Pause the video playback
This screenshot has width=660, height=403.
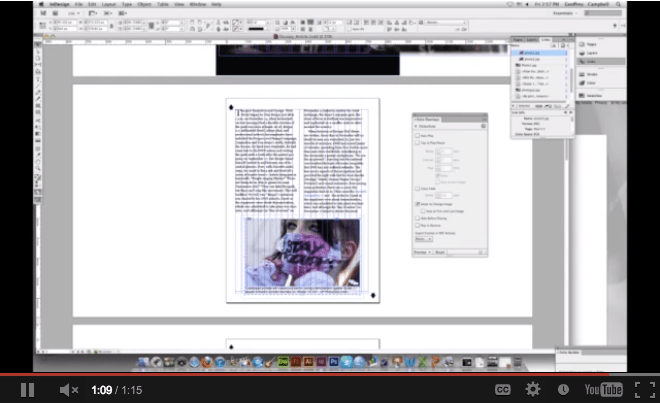click(x=27, y=389)
